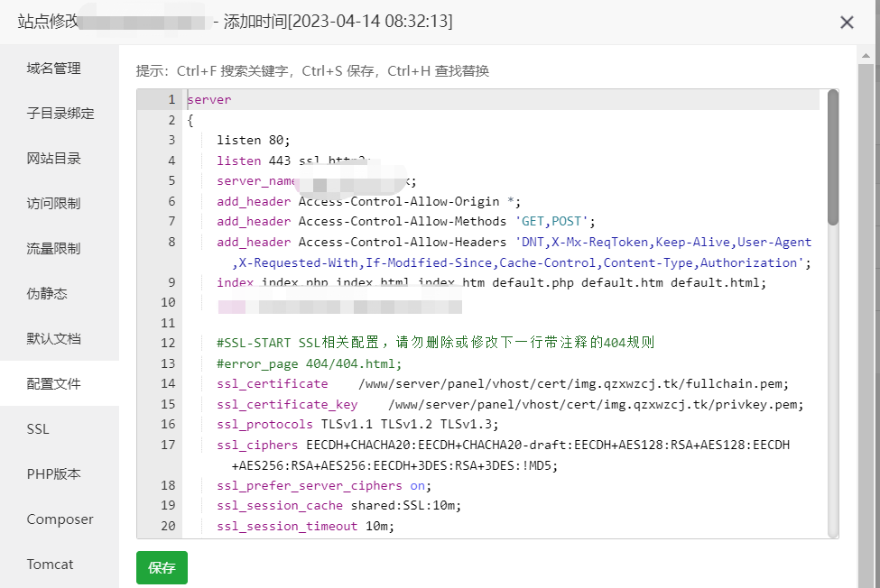Viewport: 880px width, 588px height.
Task: Click the #error_page 404/404.html comment line
Action: coord(309,364)
